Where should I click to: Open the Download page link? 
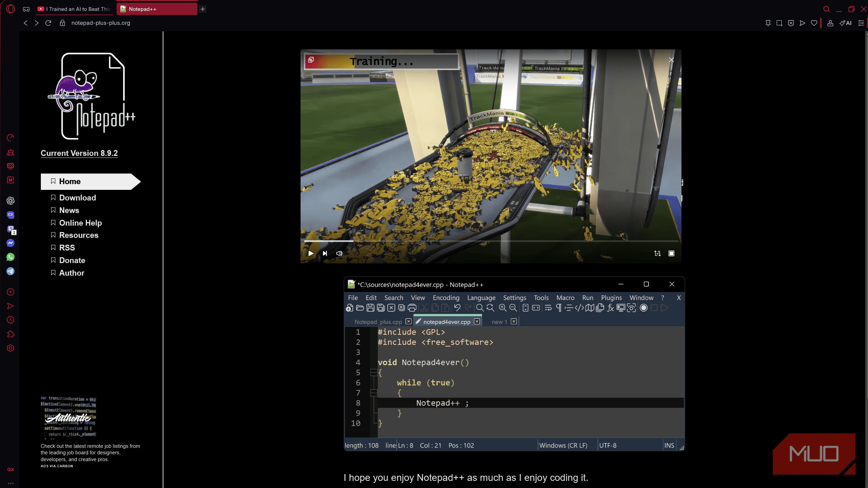point(78,198)
